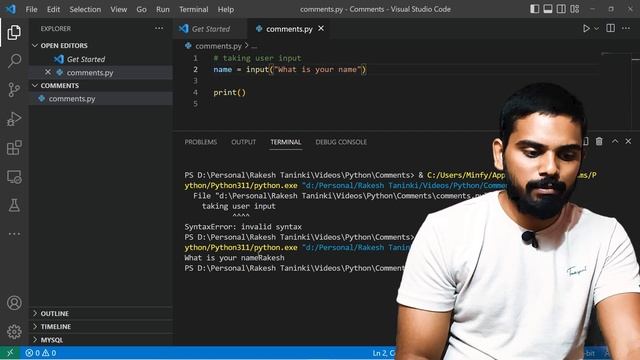Viewport: 640px width, 360px height.
Task: Open comments.py in the COMMENTS folder
Action: (x=100, y=99)
